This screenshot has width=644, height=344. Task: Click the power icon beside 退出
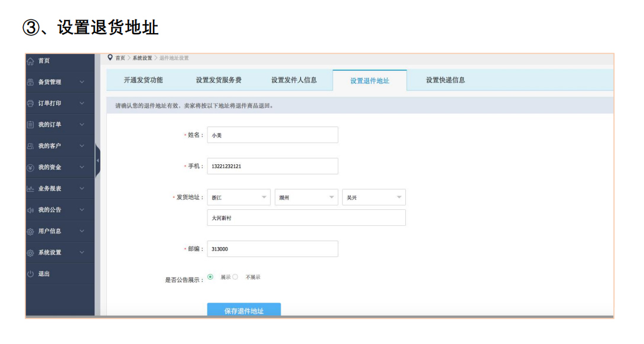(x=30, y=274)
